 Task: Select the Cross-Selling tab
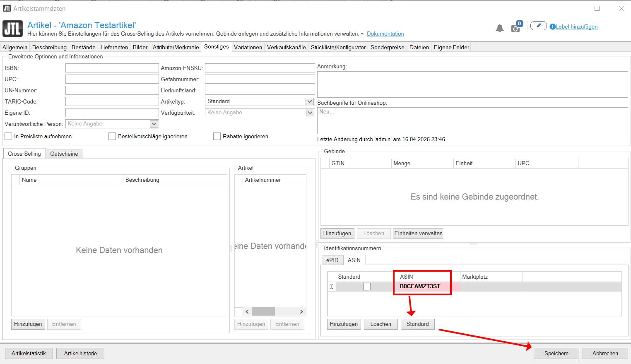tap(24, 154)
